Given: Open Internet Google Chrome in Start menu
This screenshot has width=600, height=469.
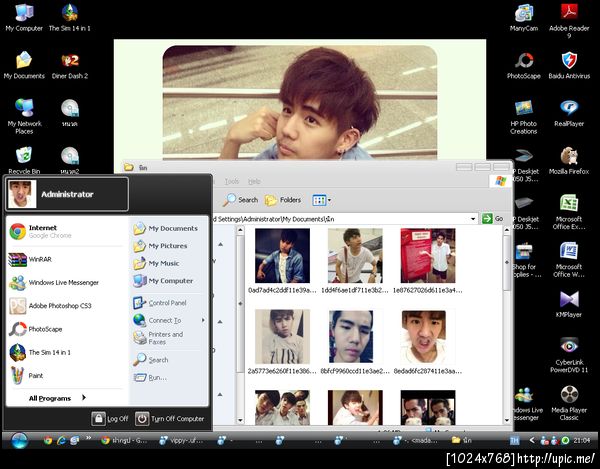Looking at the screenshot, I should (66, 231).
